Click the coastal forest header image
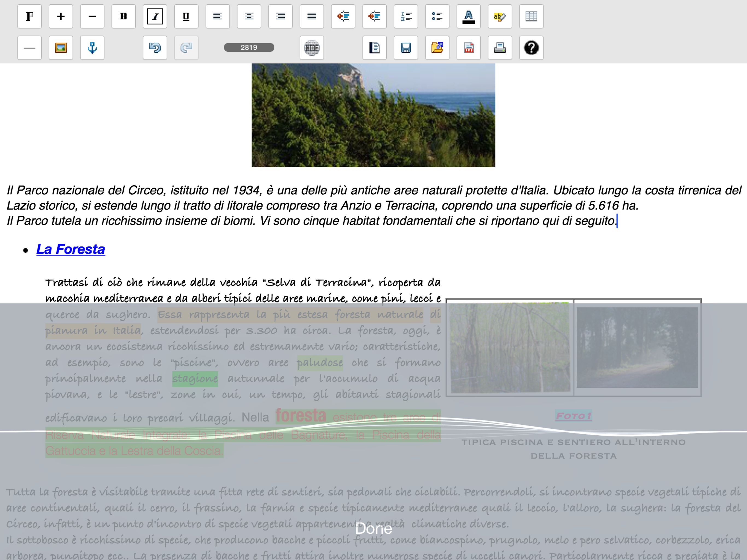This screenshot has width=747, height=560. coord(373,115)
